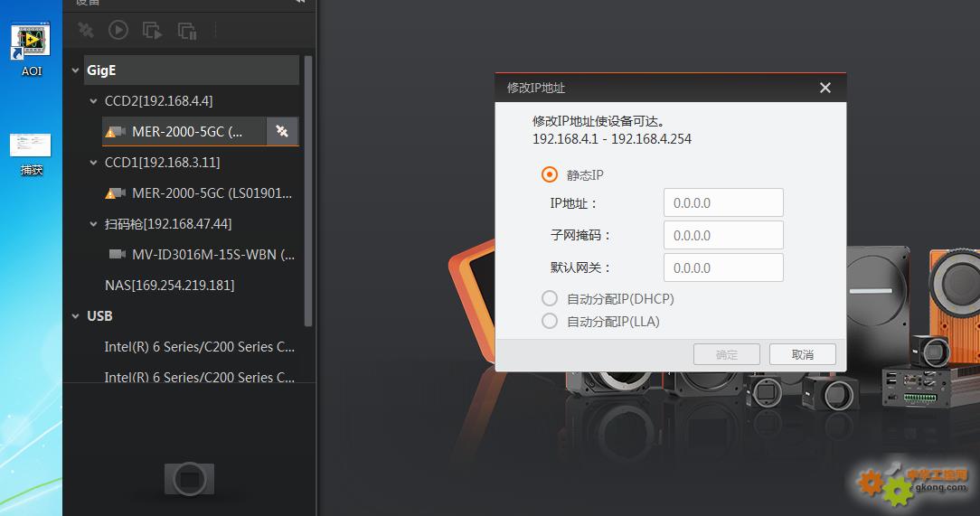Click the 子网掩码 input field
The height and width of the screenshot is (516, 980).
coord(723,236)
